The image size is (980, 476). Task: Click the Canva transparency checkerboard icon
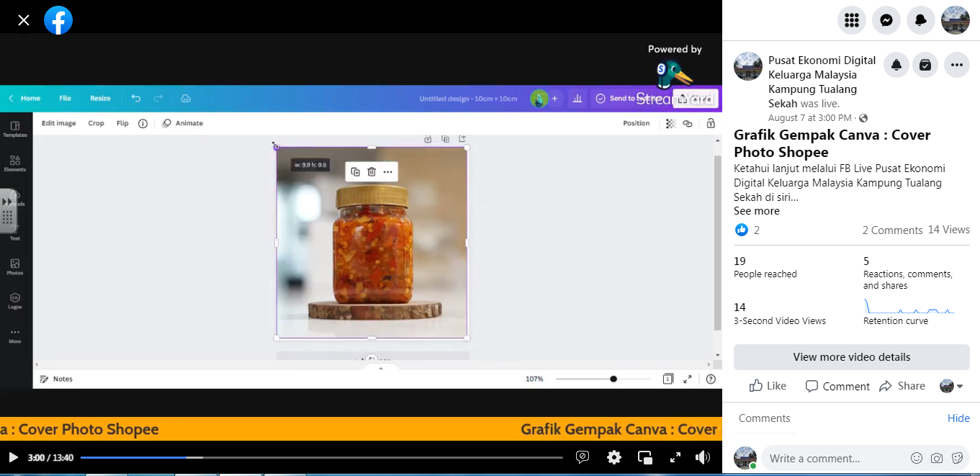pyautogui.click(x=670, y=123)
